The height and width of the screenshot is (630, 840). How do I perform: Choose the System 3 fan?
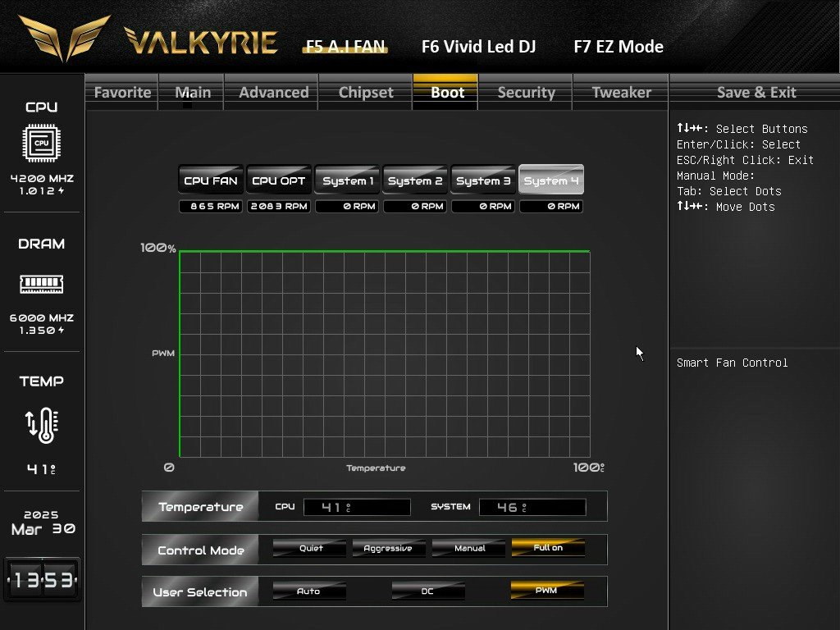(x=483, y=180)
